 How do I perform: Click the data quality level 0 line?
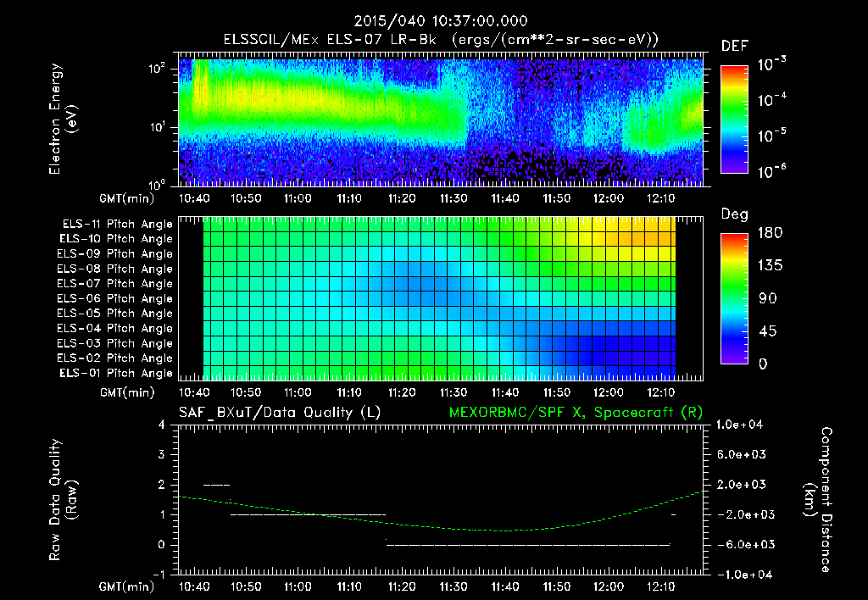pyautogui.click(x=529, y=545)
